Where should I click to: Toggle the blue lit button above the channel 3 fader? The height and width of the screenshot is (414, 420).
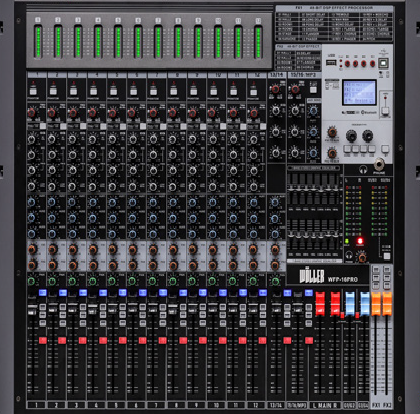coord(83,293)
